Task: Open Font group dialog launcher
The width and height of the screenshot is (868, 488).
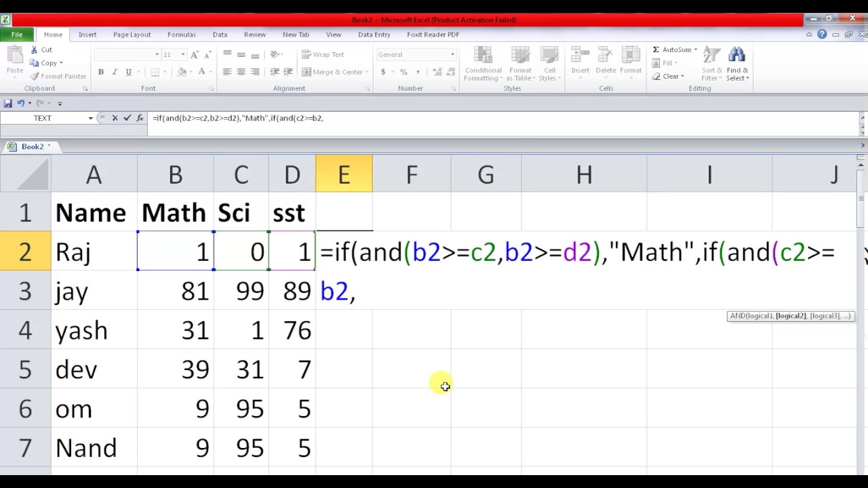Action: (x=210, y=89)
